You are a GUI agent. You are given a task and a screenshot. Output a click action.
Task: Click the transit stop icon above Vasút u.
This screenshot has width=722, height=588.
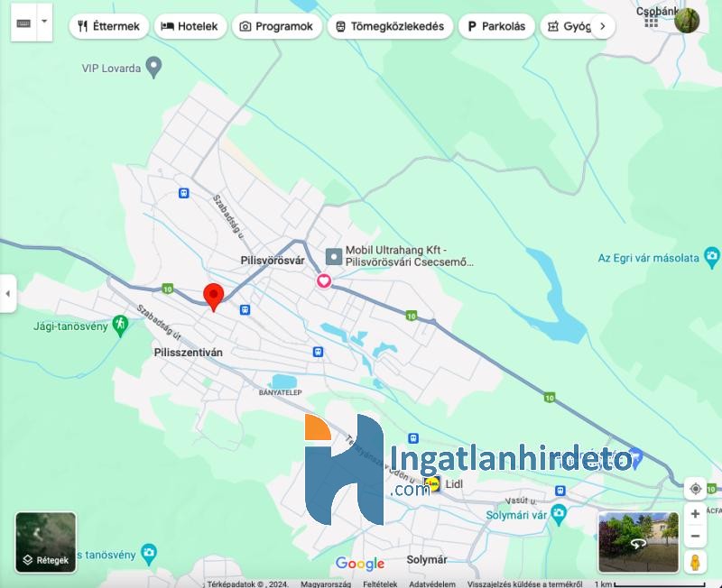click(x=560, y=491)
